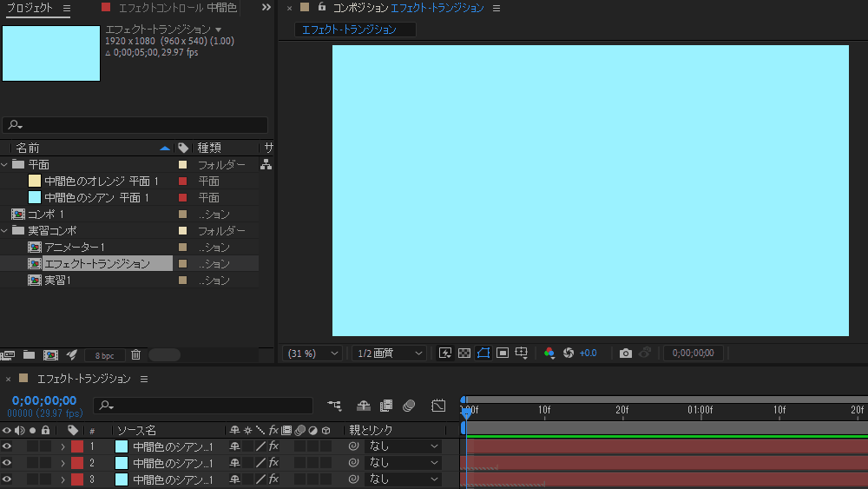Open project flowchart view icon

tap(266, 164)
